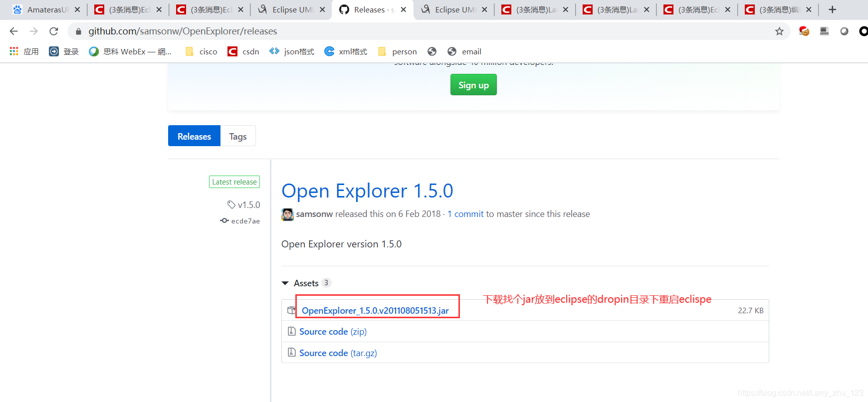
Task: Open the email bookmark
Action: [x=464, y=51]
